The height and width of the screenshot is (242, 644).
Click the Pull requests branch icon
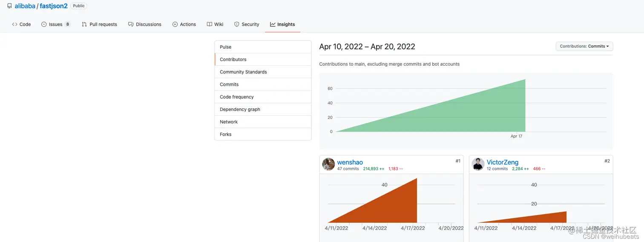(x=84, y=24)
